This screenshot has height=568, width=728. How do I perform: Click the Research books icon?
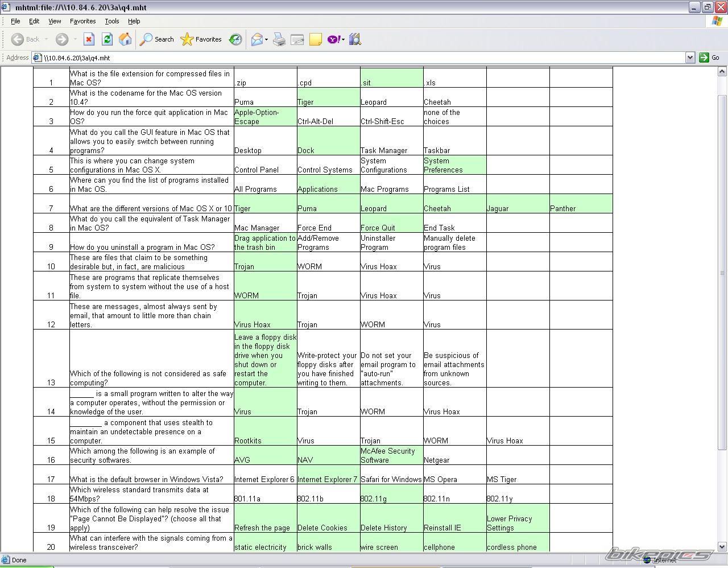(355, 39)
